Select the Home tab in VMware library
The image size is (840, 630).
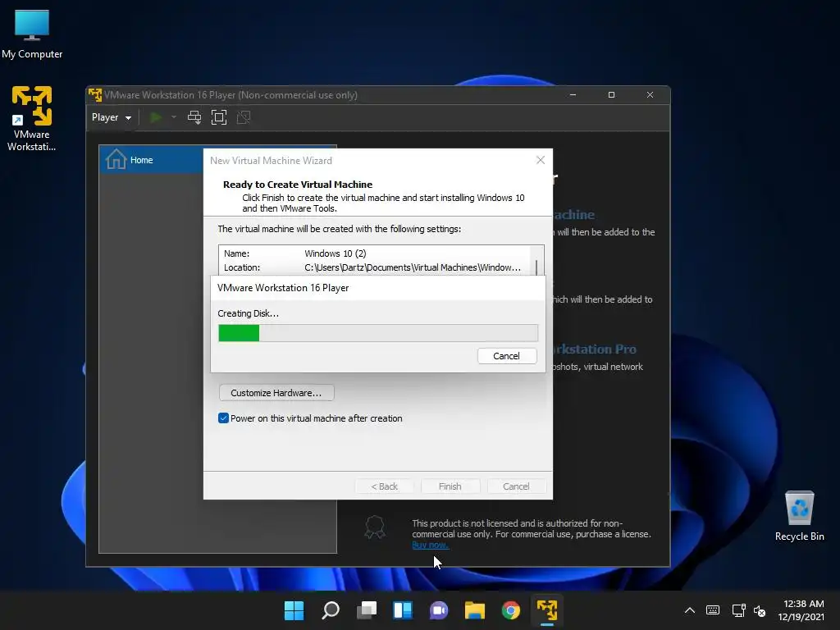click(151, 160)
